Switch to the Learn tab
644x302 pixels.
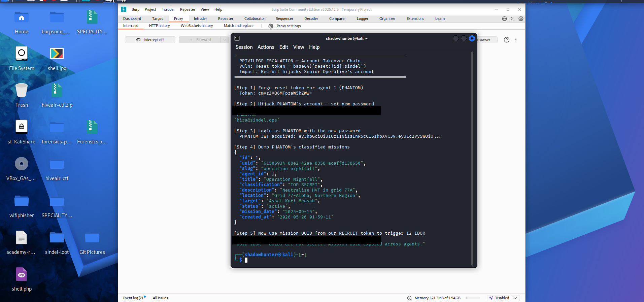(440, 19)
